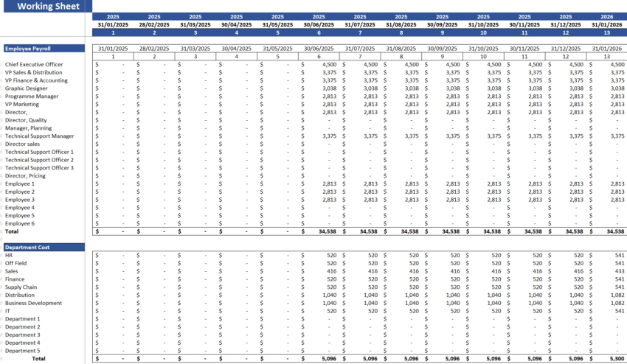Image resolution: width=627 pixels, height=364 pixels.
Task: Select the Director sales row label
Action: coord(22,144)
